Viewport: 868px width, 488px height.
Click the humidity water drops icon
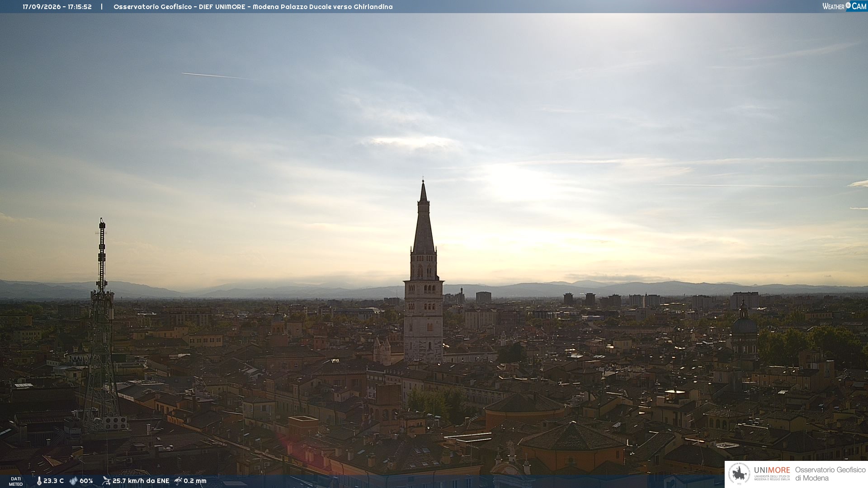73,481
